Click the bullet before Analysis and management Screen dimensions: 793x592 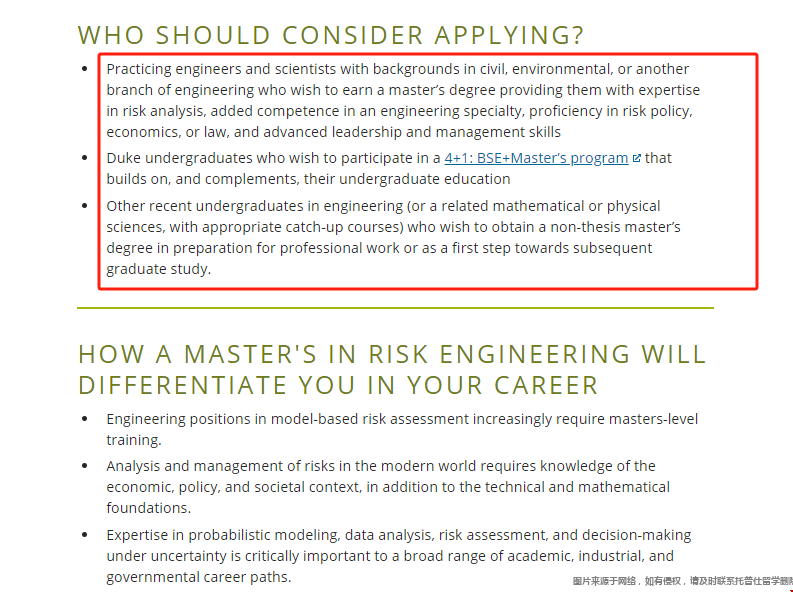point(84,465)
